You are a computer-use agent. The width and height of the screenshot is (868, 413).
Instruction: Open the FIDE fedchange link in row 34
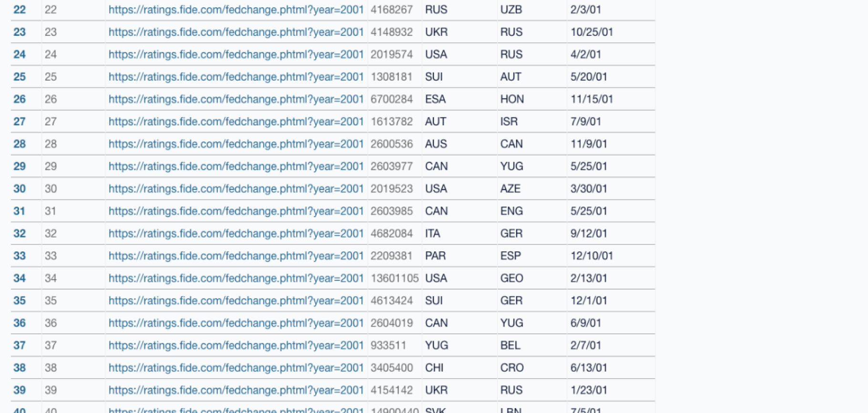point(236,278)
